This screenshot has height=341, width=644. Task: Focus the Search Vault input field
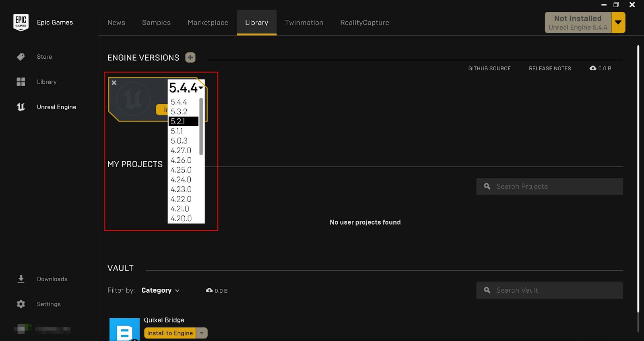550,290
